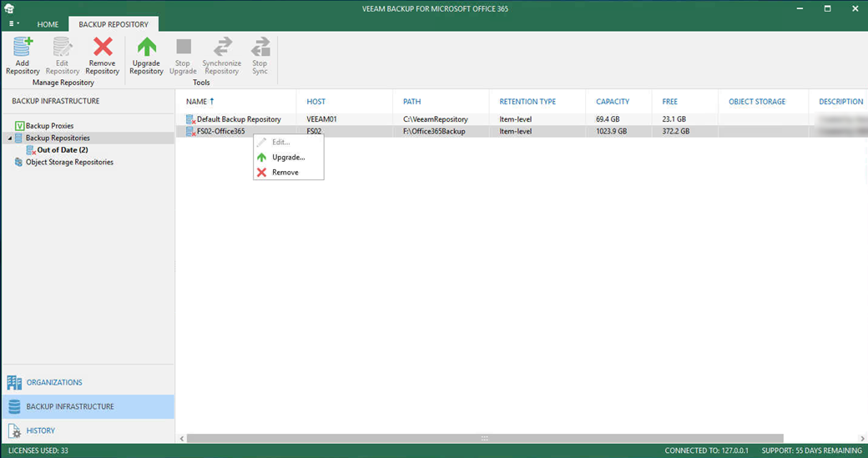Click the horizontal scrollbar thumb

click(485, 438)
